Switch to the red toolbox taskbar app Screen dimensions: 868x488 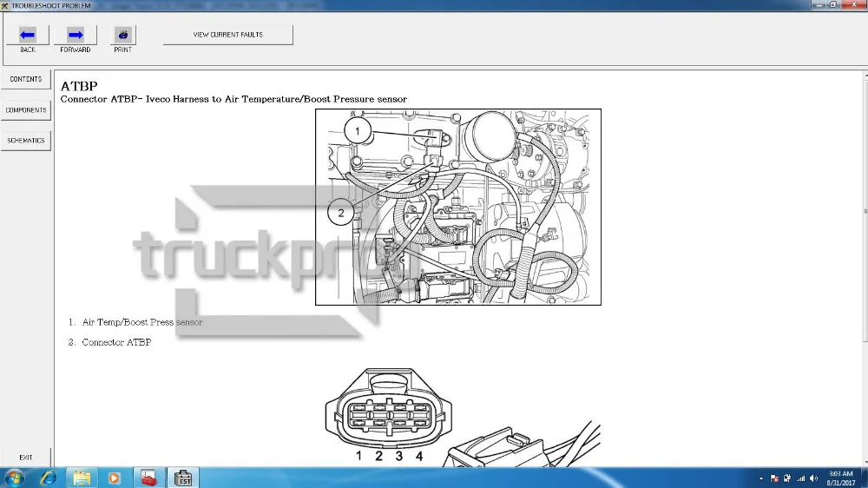148,478
